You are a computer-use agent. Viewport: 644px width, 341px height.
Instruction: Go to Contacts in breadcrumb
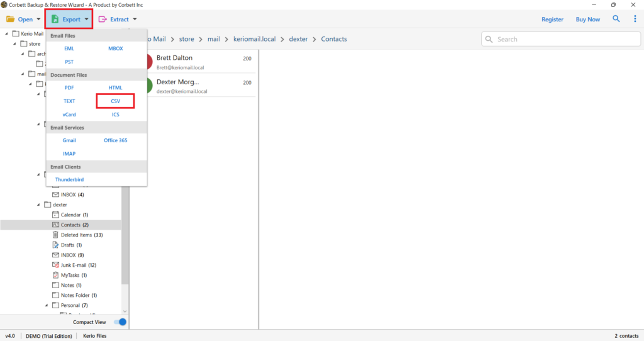334,39
